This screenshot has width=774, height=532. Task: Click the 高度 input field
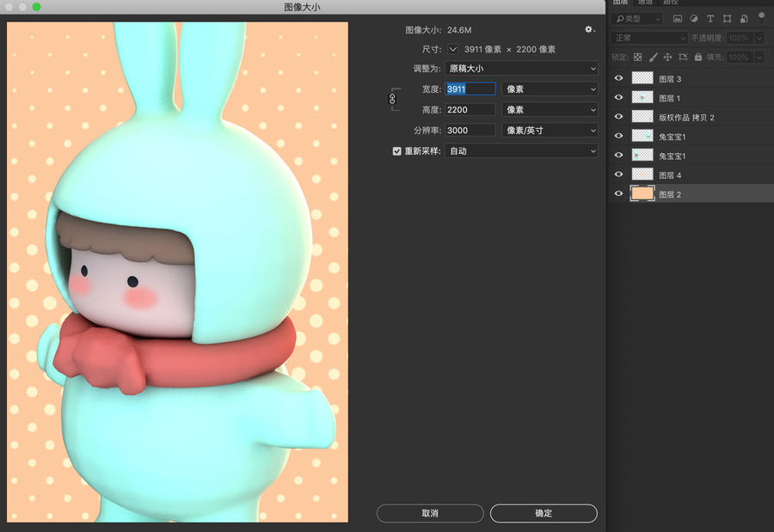click(x=470, y=109)
